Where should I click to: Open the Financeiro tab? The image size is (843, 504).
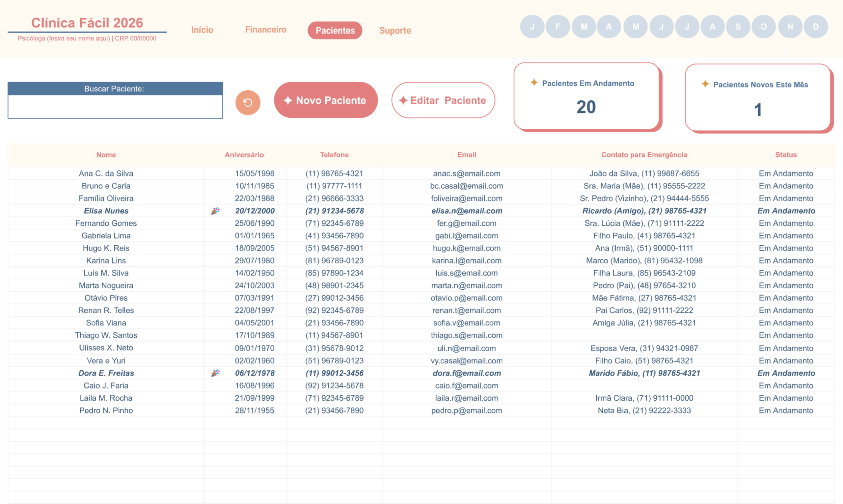point(266,30)
